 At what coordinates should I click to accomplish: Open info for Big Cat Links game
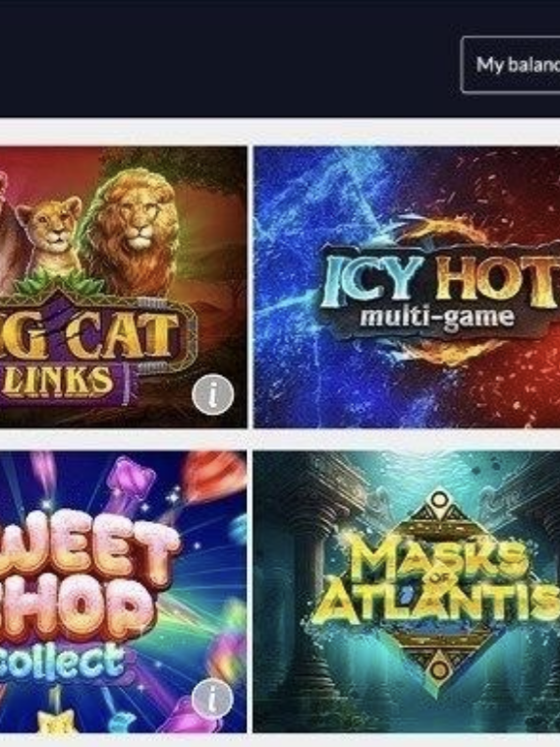click(213, 394)
